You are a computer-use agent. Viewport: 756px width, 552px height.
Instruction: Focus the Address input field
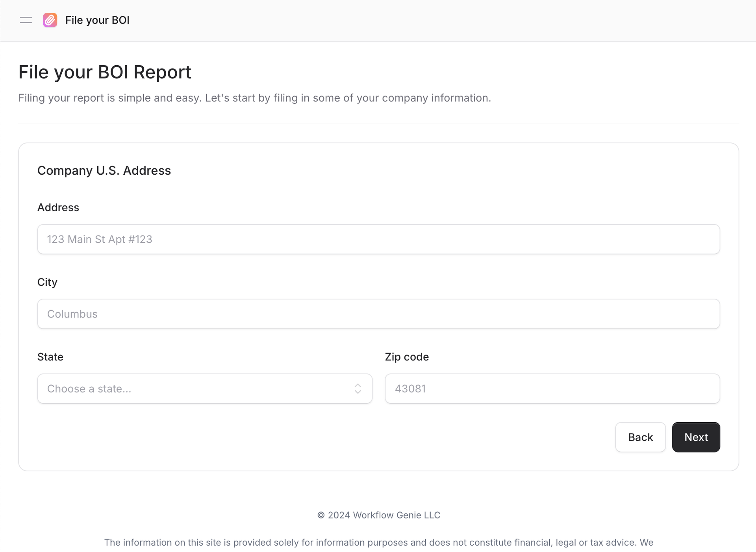pyautogui.click(x=378, y=239)
